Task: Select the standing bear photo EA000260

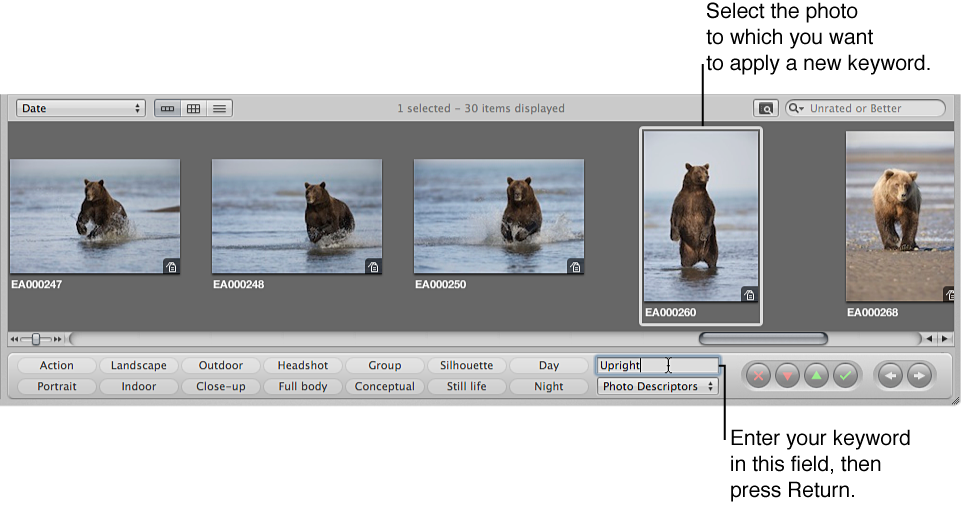Action: [x=701, y=216]
